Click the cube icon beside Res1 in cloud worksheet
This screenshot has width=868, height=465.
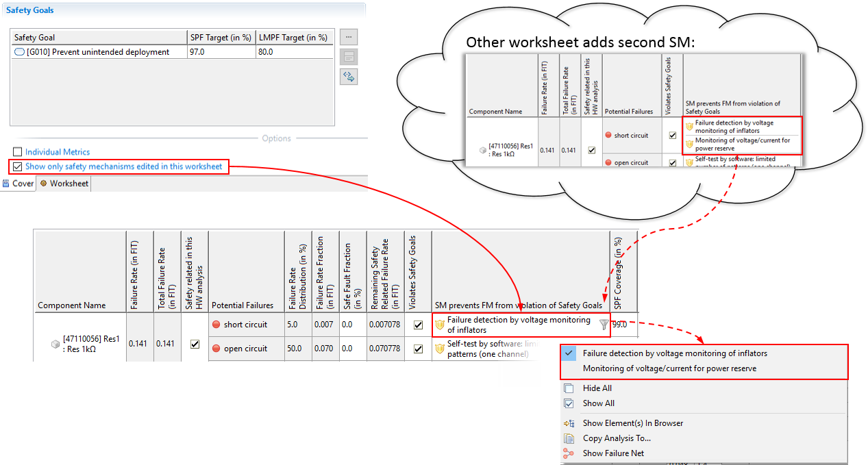click(484, 150)
